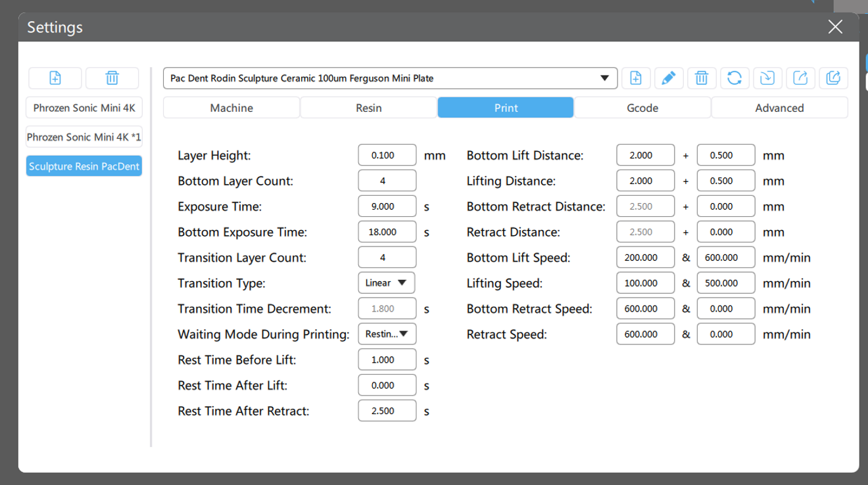
Task: Export the current profile with the single-box arrow icon
Action: click(x=800, y=78)
